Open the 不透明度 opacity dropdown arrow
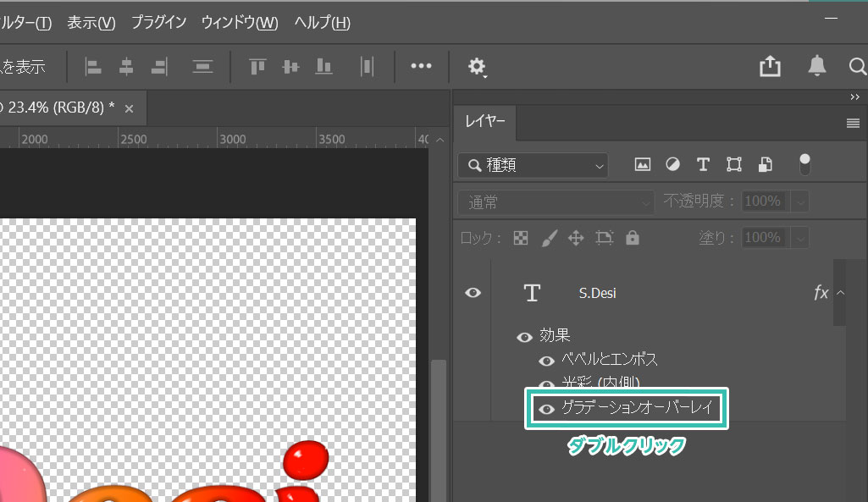868x502 pixels. pos(799,202)
